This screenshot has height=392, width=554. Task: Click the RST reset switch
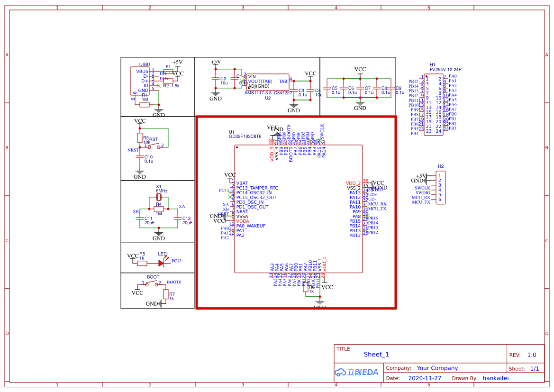click(x=154, y=146)
